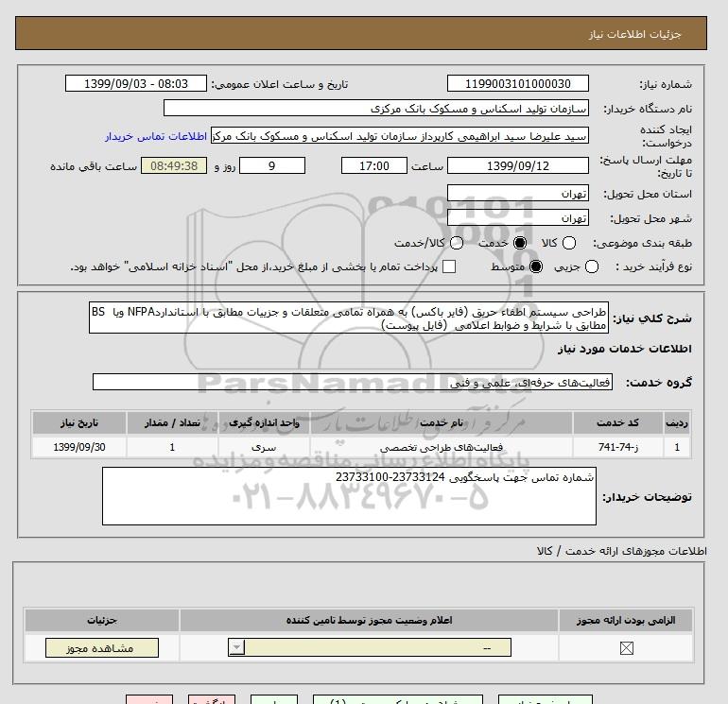Click the جزئیات اطلاعات نیاز page title

click(634, 34)
